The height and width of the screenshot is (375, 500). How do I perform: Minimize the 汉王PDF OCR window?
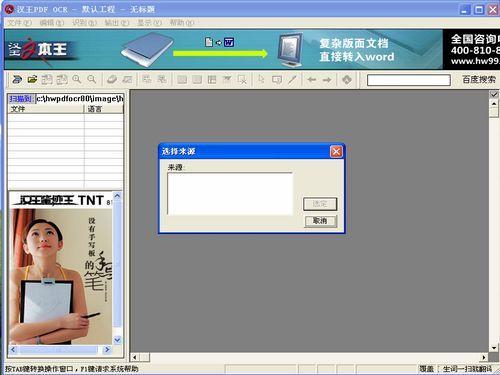(x=465, y=9)
